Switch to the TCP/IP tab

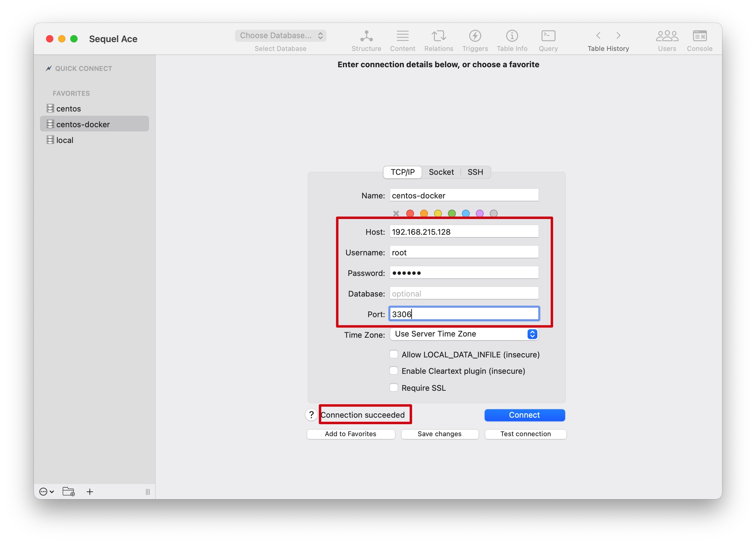click(x=403, y=172)
